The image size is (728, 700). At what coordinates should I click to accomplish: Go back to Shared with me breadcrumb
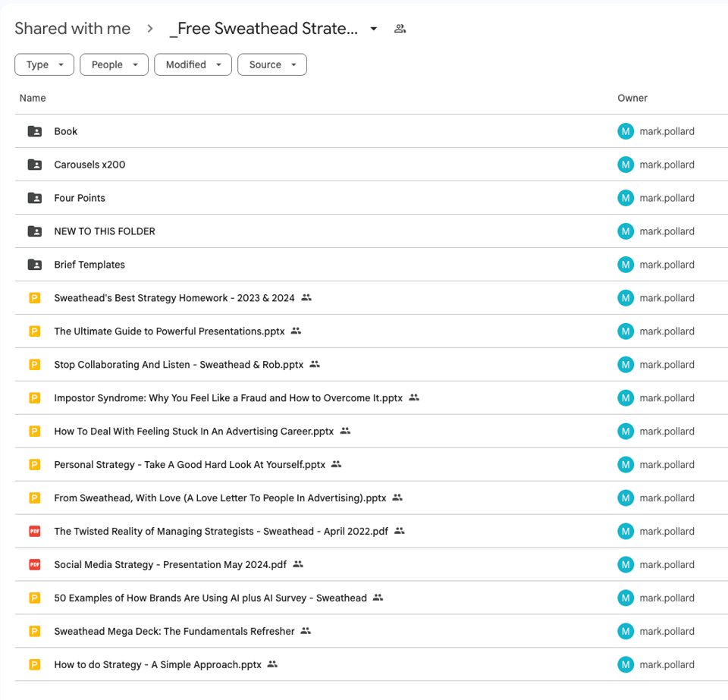72,29
